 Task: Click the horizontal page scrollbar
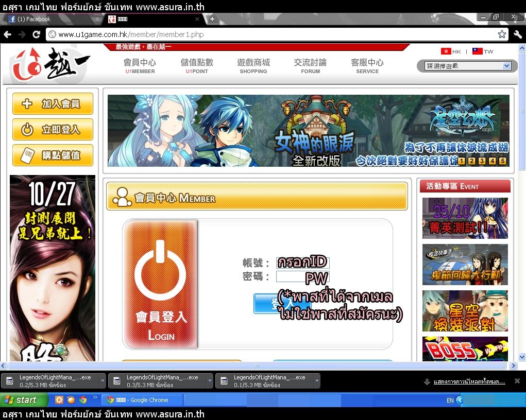tap(257, 365)
